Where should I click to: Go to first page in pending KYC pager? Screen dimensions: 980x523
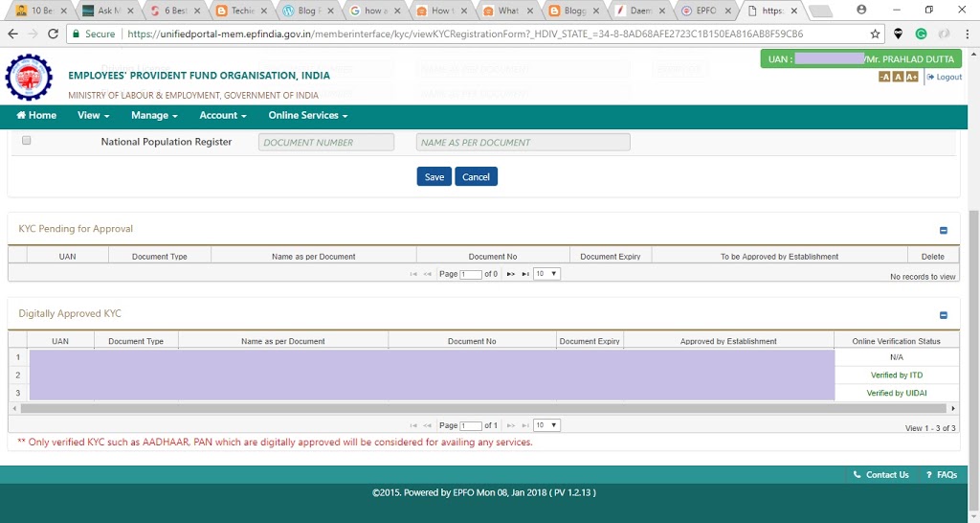(413, 274)
